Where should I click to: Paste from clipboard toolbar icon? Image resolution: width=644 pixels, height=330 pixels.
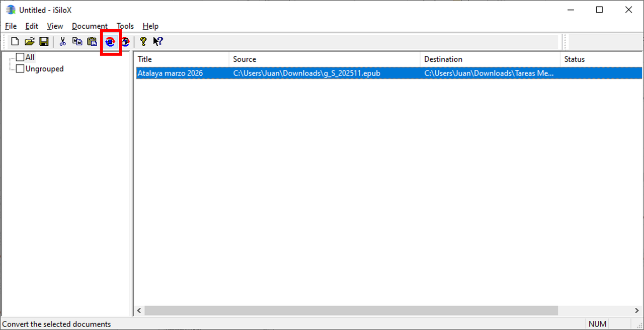(x=92, y=42)
